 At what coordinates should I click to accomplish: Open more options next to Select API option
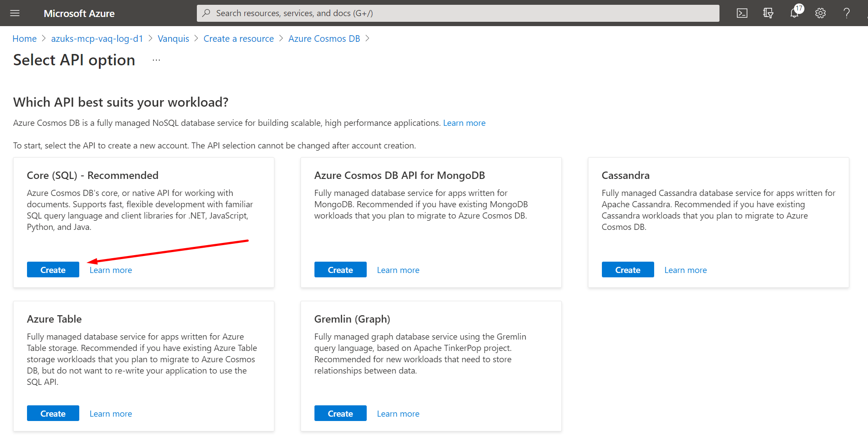click(x=155, y=60)
